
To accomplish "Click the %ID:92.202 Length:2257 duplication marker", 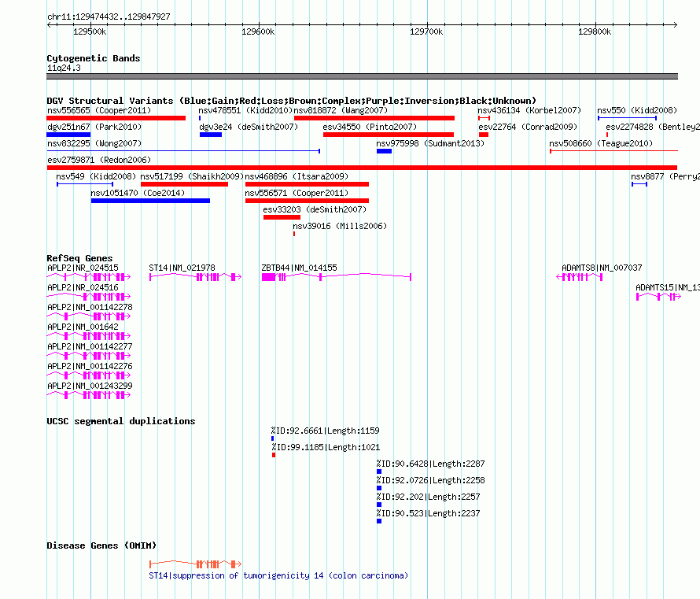I will (x=379, y=505).
